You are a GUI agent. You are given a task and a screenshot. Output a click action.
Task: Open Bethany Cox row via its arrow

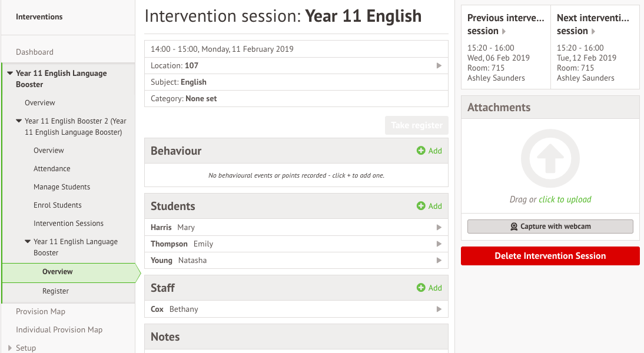tap(439, 309)
